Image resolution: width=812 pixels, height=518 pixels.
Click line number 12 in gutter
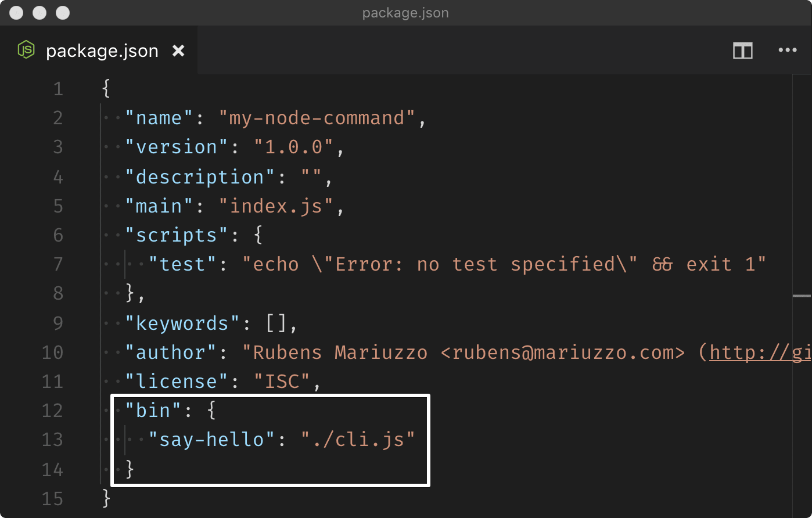pyautogui.click(x=52, y=411)
